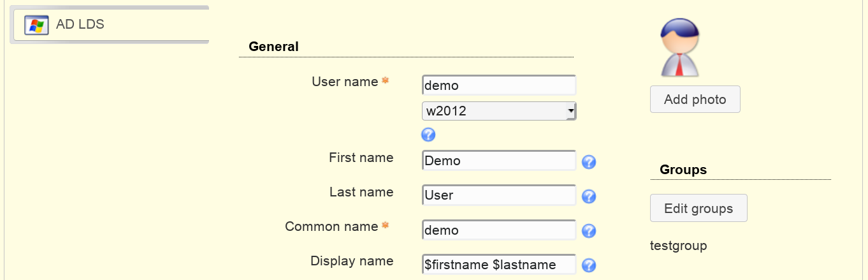Focus the User name field containing demo
The height and width of the screenshot is (280, 868).
click(x=499, y=85)
